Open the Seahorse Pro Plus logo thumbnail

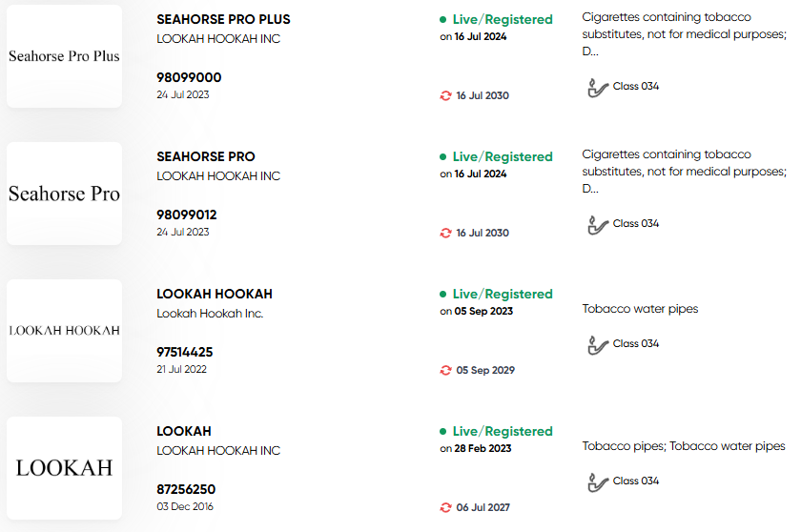click(65, 56)
